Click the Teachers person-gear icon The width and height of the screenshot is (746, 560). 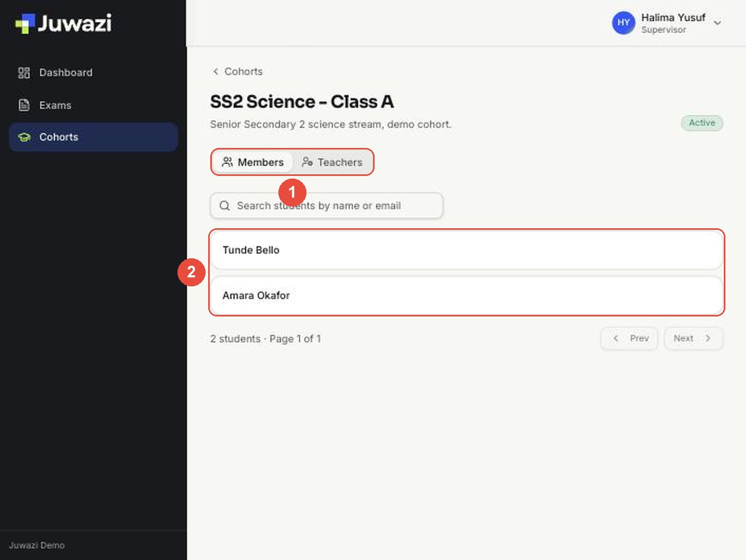(x=307, y=162)
